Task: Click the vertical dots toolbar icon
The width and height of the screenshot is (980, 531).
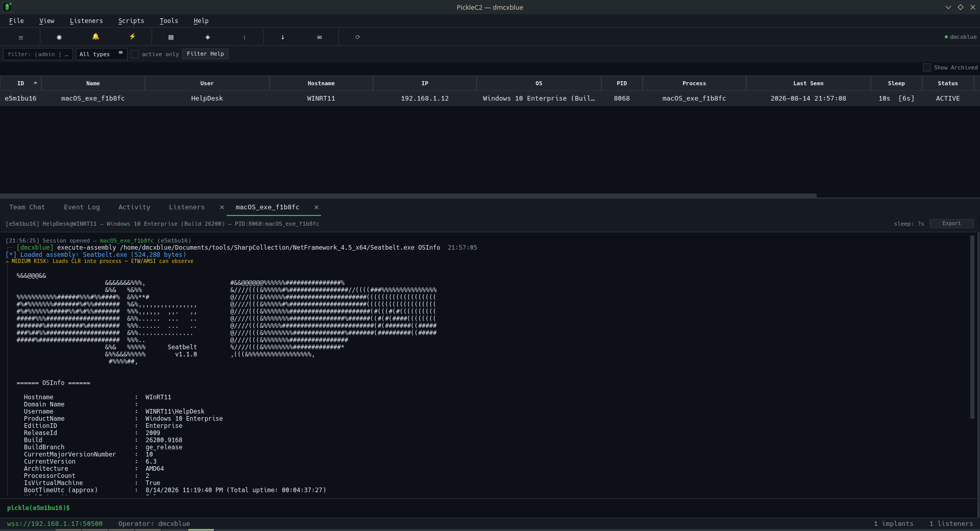Action: [244, 37]
